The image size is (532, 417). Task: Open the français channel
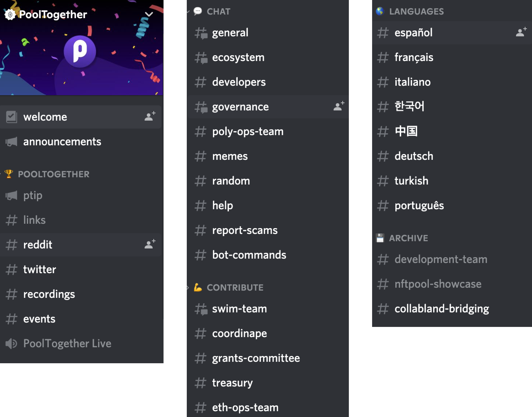point(452,57)
